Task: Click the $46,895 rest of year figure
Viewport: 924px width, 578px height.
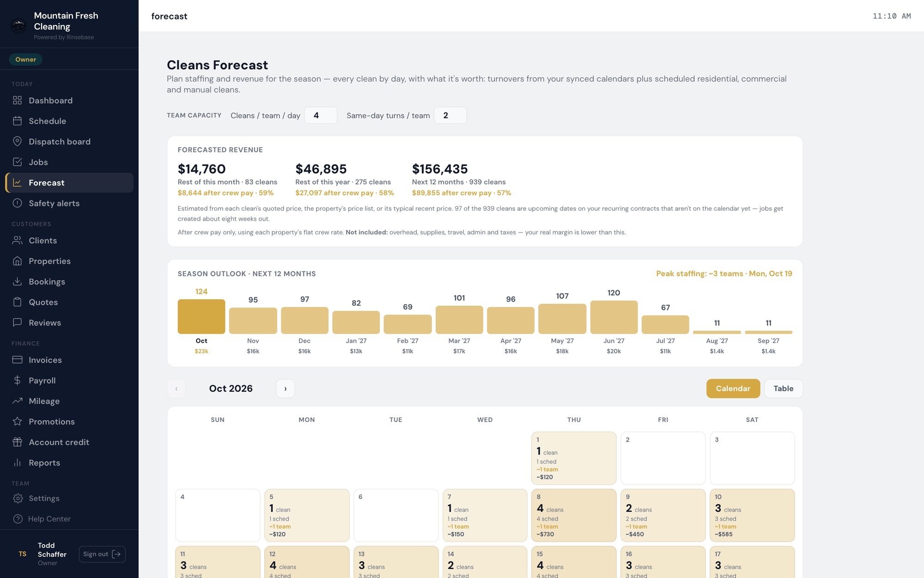Action: (321, 169)
